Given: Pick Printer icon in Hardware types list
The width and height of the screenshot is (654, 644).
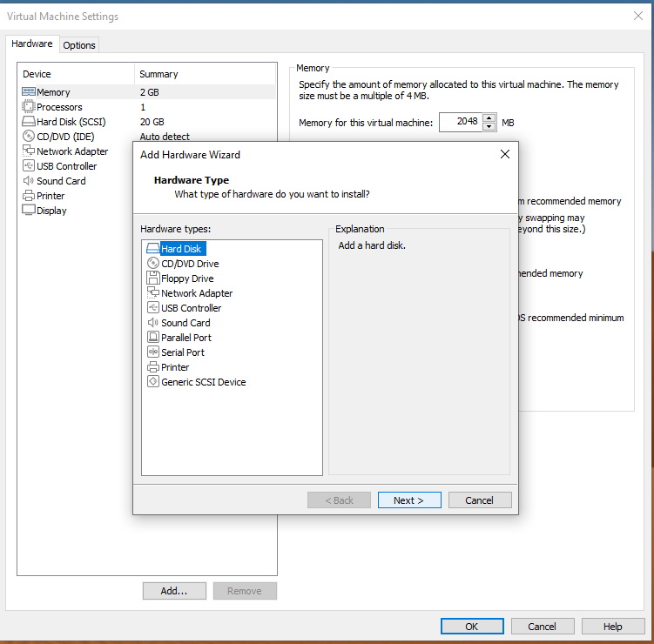Looking at the screenshot, I should 153,366.
